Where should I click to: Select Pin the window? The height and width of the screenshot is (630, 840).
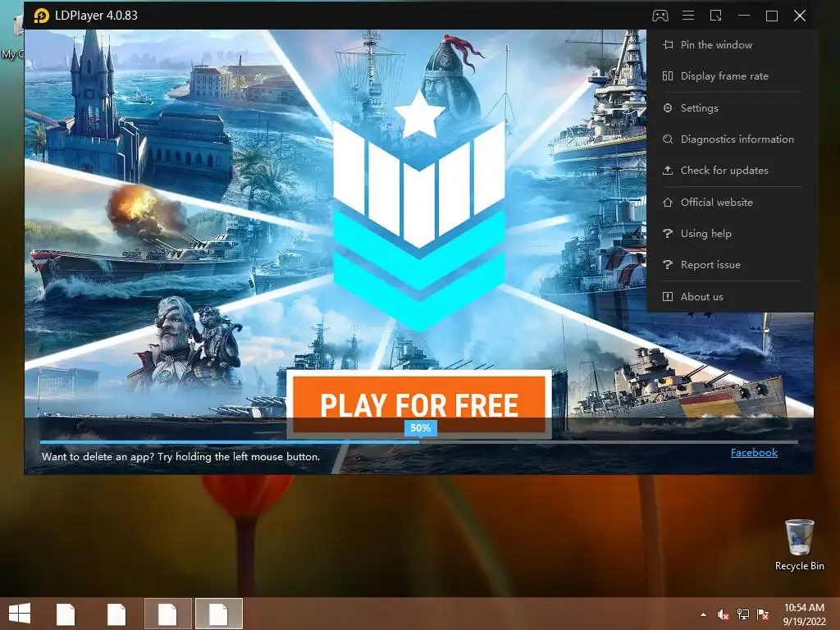tap(731, 45)
